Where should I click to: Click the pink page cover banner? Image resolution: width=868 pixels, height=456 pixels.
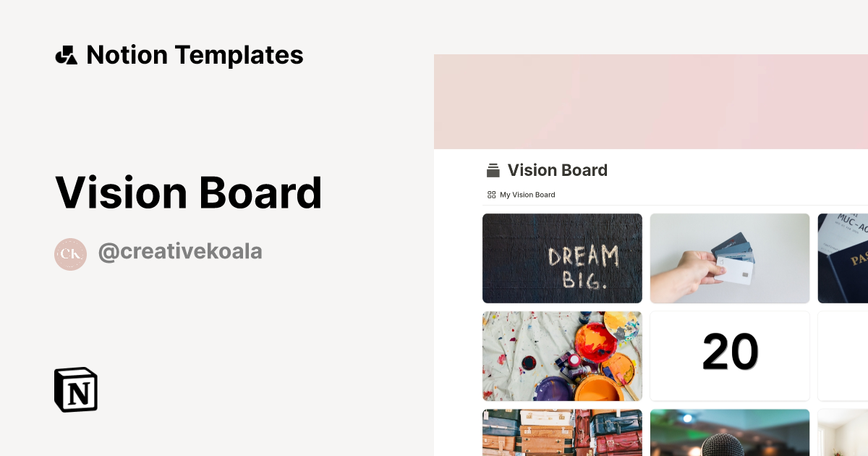(x=651, y=101)
